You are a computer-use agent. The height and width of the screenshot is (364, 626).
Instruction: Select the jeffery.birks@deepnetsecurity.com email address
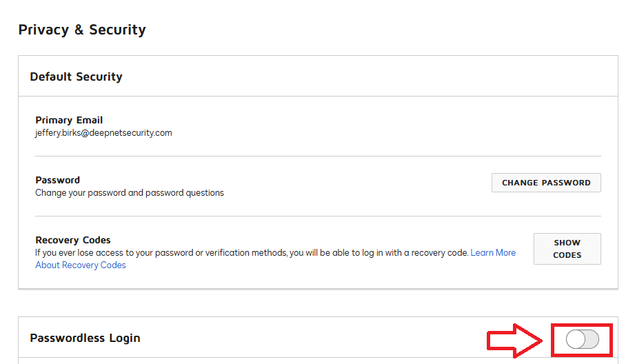103,133
